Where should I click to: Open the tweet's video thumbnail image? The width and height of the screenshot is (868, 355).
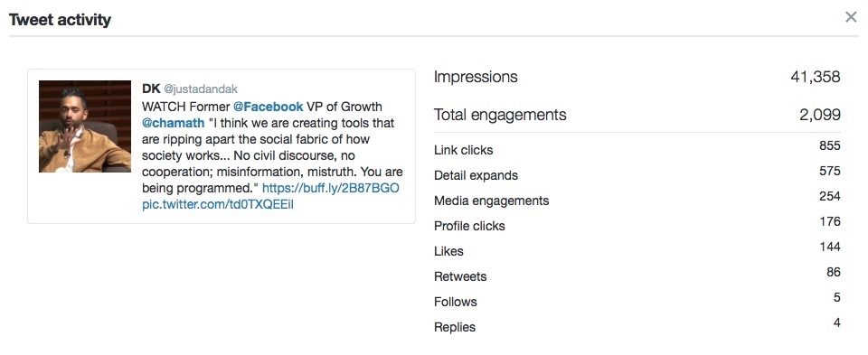click(85, 126)
